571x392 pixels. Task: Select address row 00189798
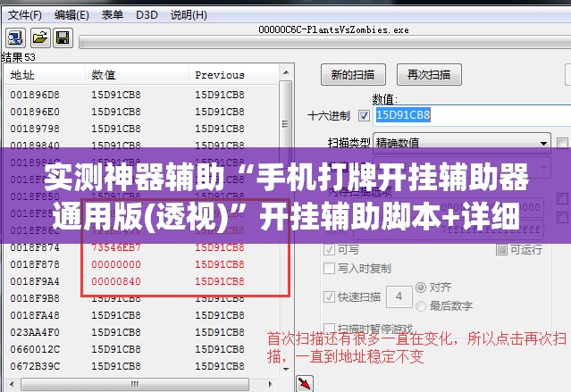(141, 129)
